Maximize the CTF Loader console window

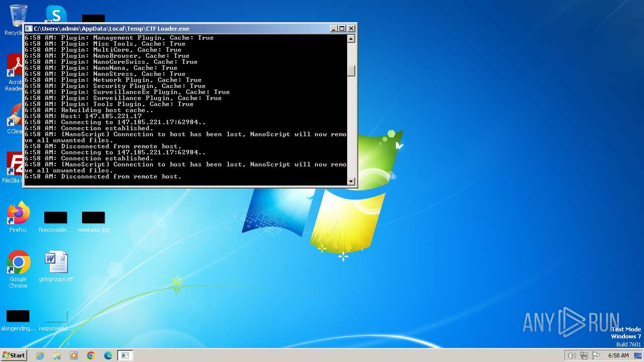[x=342, y=29]
